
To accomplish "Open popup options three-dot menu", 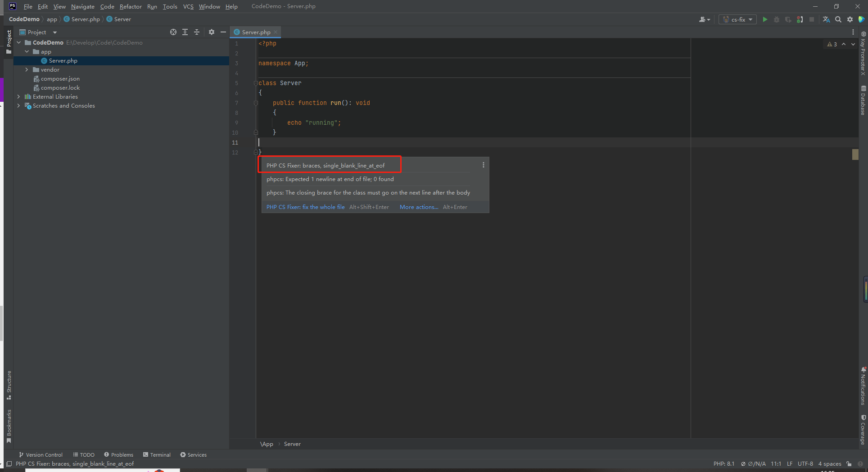I will [484, 165].
